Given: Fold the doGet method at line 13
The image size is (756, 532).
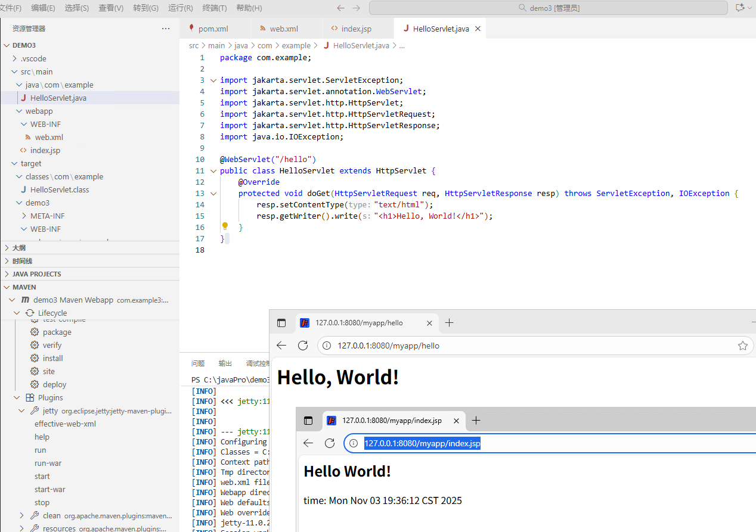Looking at the screenshot, I should click(x=213, y=194).
